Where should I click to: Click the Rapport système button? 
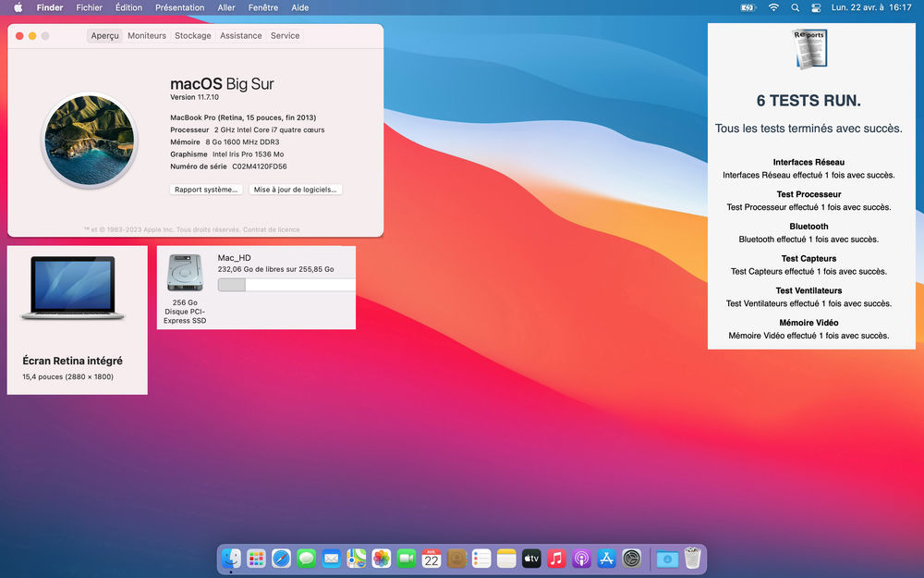pyautogui.click(x=207, y=190)
